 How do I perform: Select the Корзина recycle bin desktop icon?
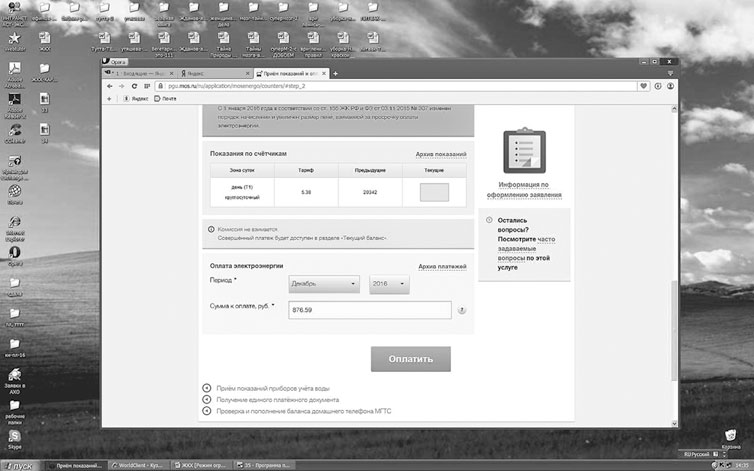(731, 439)
